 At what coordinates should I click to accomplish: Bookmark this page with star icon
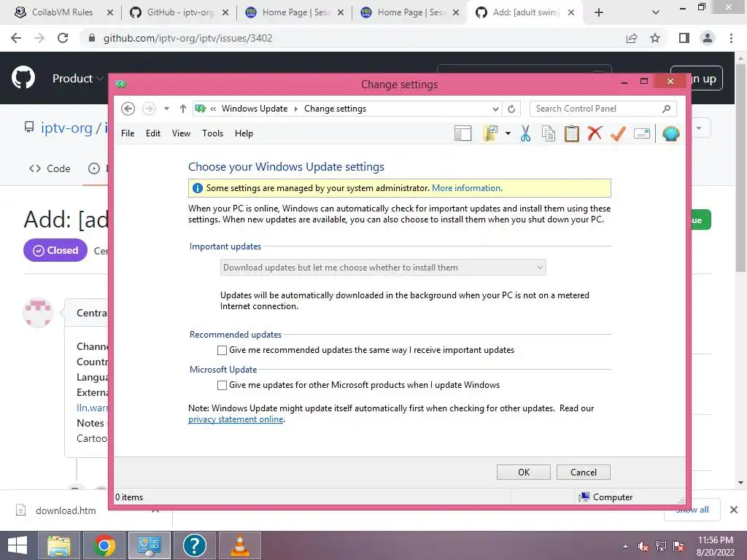655,38
